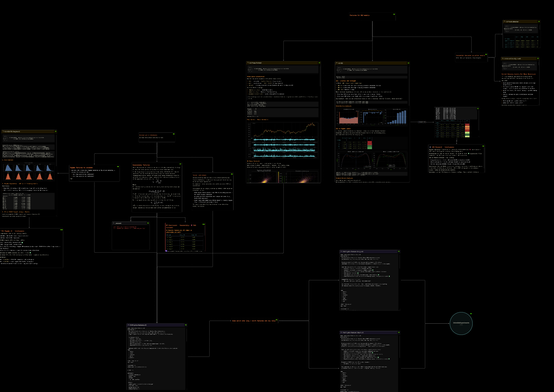This screenshot has height=392, width=554.
Task: Click the red-green heatmap table right of IBS
Action: coord(452,128)
